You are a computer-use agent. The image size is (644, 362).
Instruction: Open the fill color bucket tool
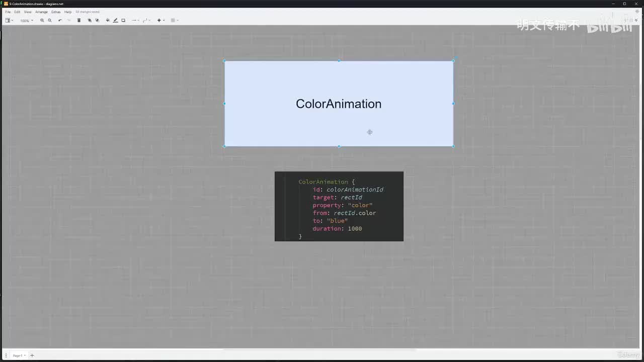click(x=108, y=21)
